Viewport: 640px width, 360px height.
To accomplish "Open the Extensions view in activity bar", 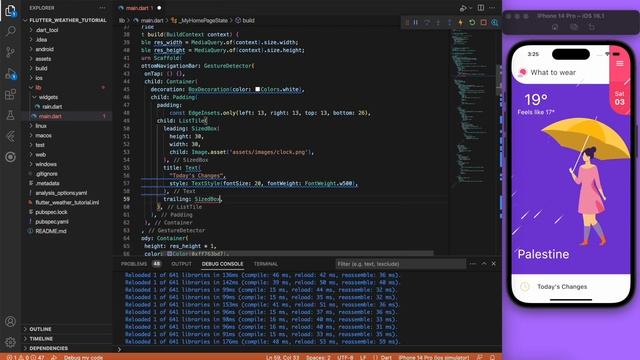I will point(10,95).
